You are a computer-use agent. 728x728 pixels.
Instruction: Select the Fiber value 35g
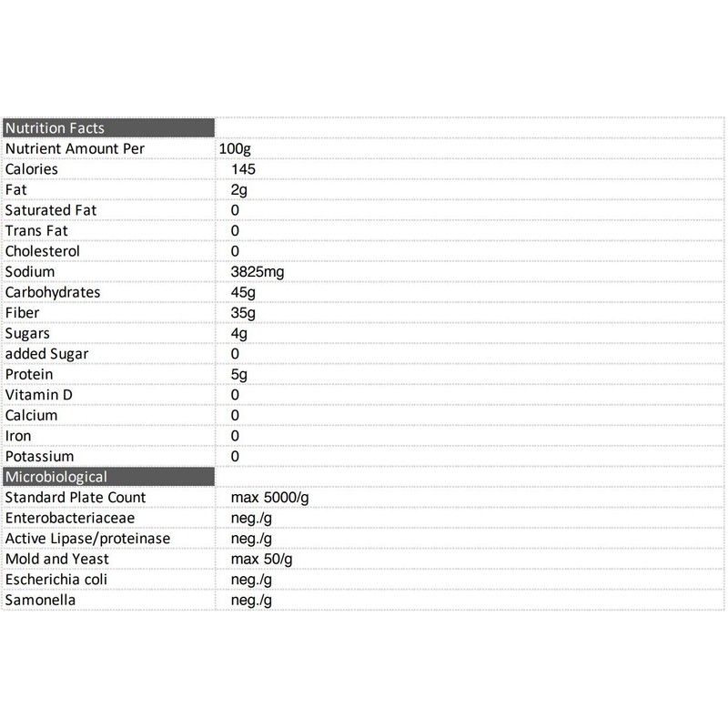click(243, 313)
